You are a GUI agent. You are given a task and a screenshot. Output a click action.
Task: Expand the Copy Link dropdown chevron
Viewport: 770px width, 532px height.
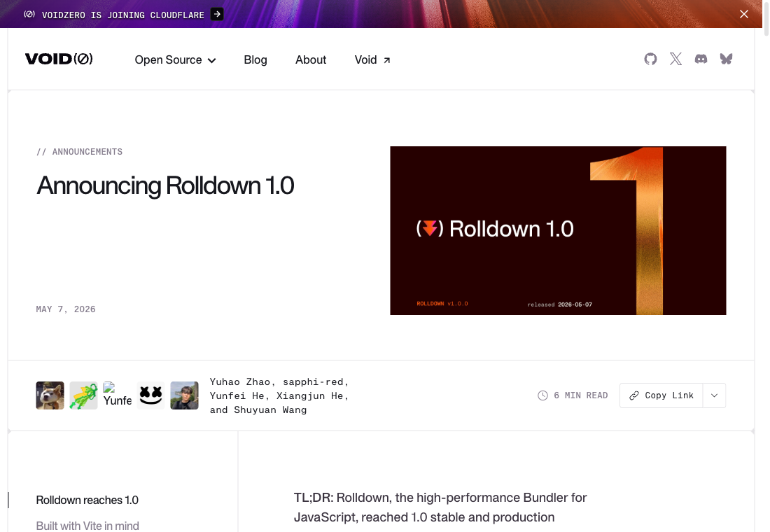click(715, 395)
